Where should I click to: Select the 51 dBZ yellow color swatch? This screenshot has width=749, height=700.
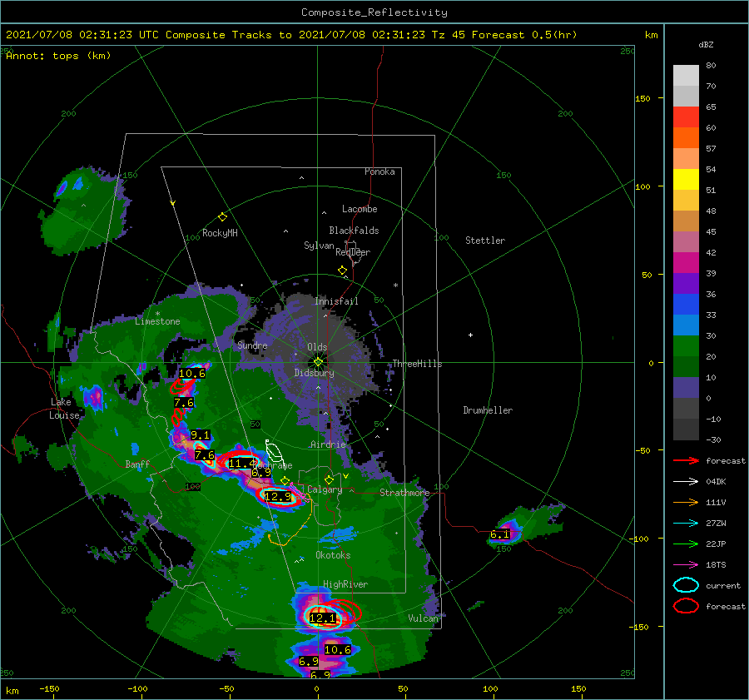click(x=686, y=179)
